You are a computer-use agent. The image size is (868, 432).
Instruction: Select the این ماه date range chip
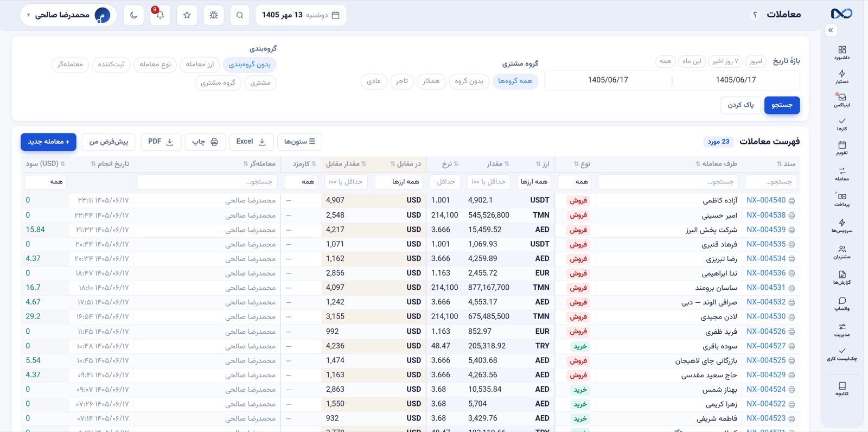pos(692,61)
